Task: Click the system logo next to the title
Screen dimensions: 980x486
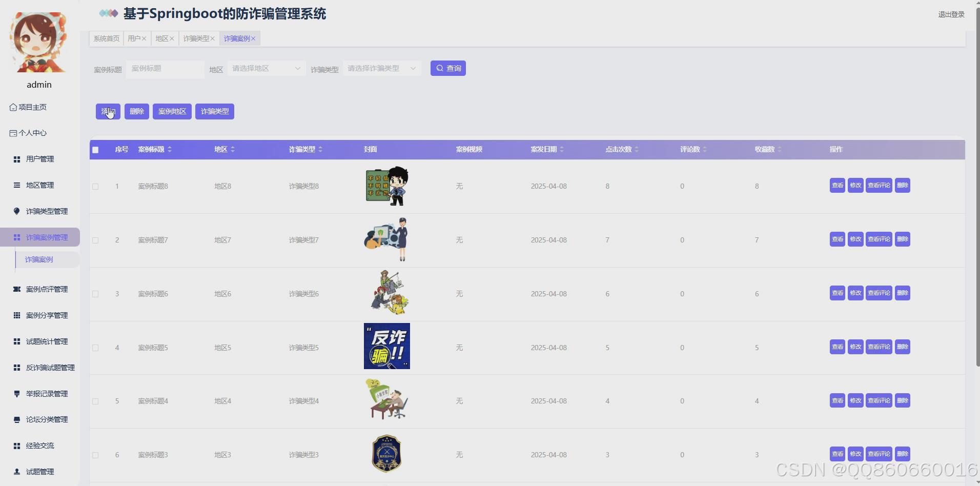Action: coord(108,13)
